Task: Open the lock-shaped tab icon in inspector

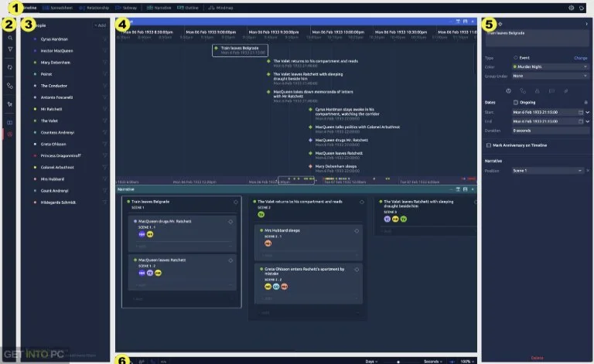Action: point(538,91)
